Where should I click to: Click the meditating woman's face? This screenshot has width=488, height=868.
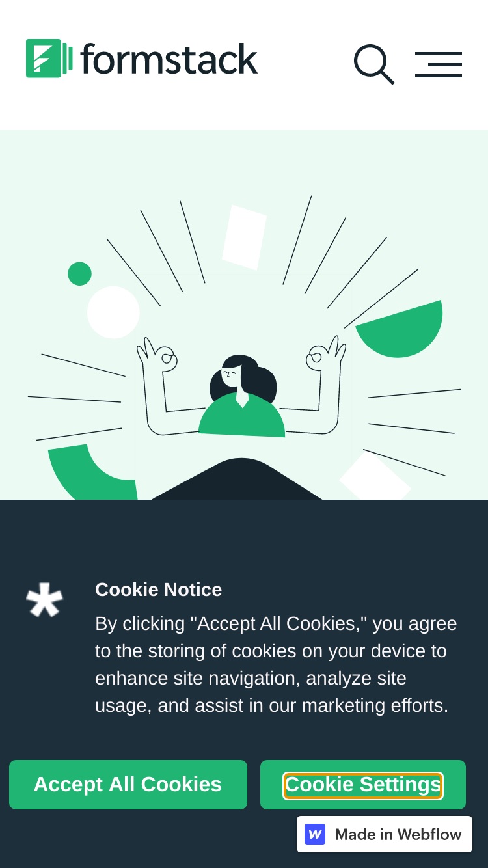[x=231, y=375]
